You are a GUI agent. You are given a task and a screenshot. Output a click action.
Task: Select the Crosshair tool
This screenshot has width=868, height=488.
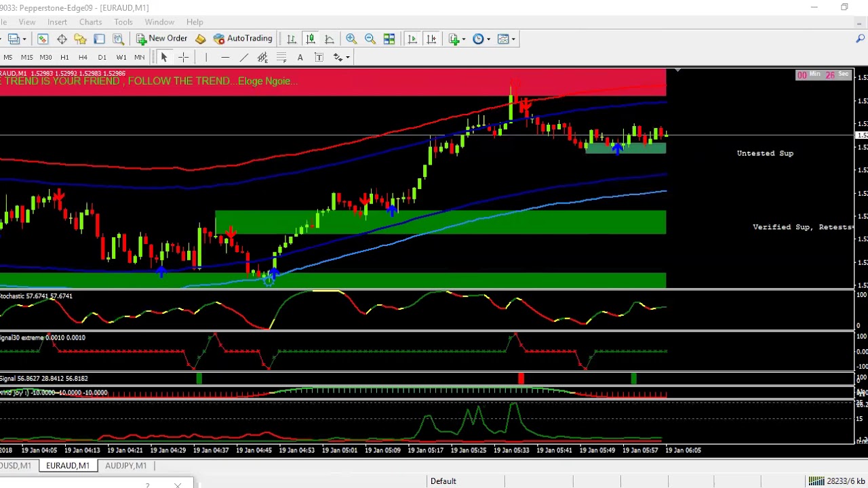point(183,58)
